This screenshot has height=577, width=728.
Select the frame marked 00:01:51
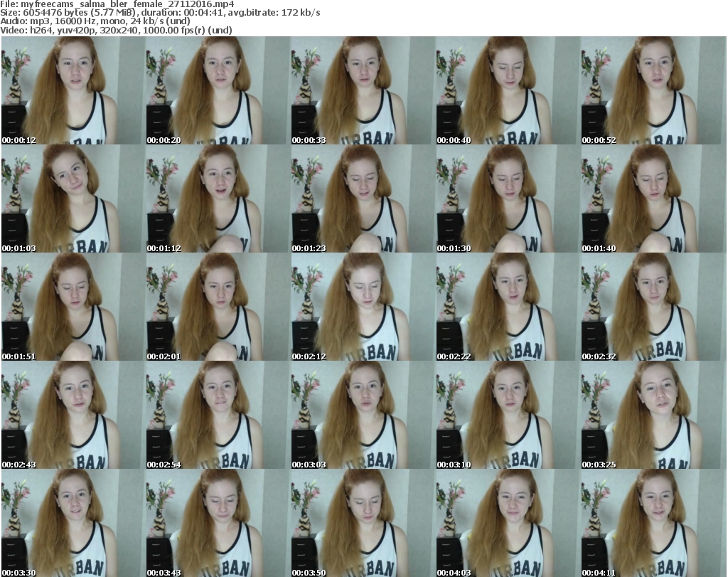tap(73, 307)
